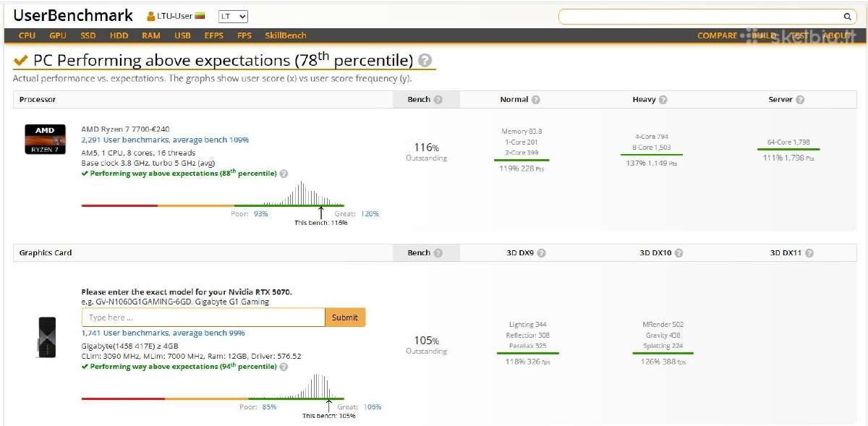The height and width of the screenshot is (426, 868).
Task: Go to BUILD in the navigation bar
Action: tap(763, 35)
